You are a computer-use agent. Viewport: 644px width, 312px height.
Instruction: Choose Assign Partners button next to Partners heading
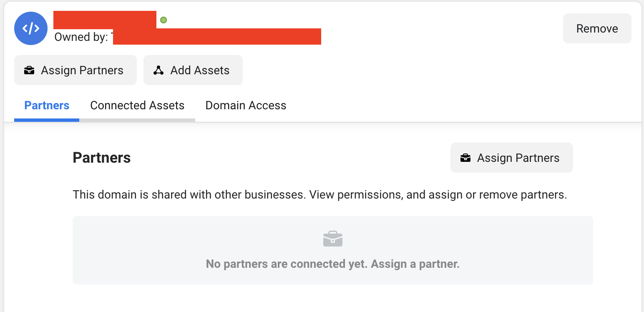512,158
